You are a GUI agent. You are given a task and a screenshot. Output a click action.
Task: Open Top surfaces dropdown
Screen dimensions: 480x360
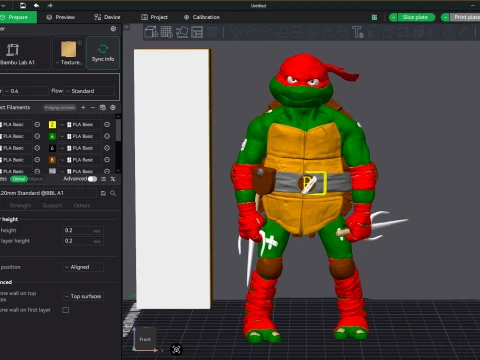pos(83,296)
